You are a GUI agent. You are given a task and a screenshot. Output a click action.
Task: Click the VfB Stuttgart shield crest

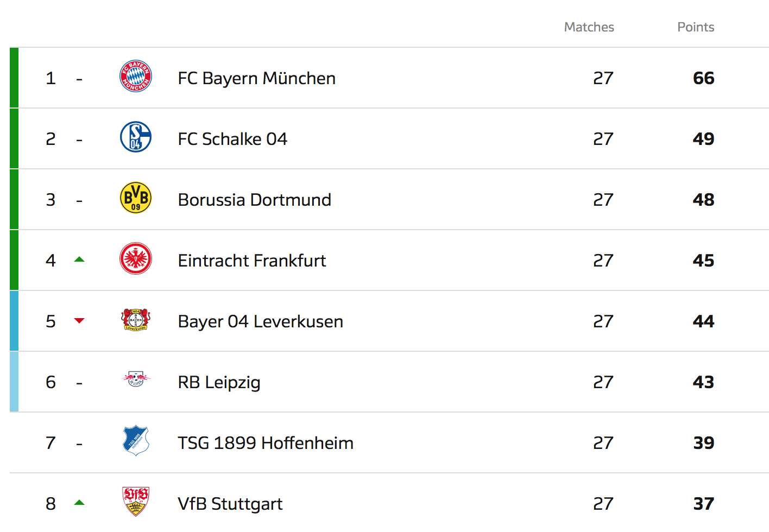point(136,501)
